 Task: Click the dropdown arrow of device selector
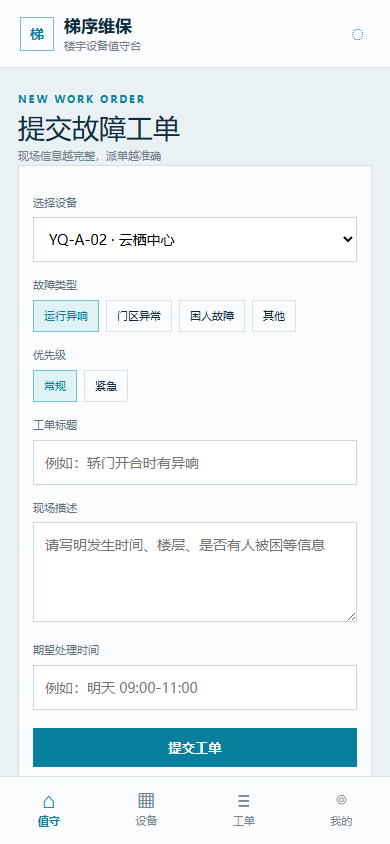coord(348,240)
